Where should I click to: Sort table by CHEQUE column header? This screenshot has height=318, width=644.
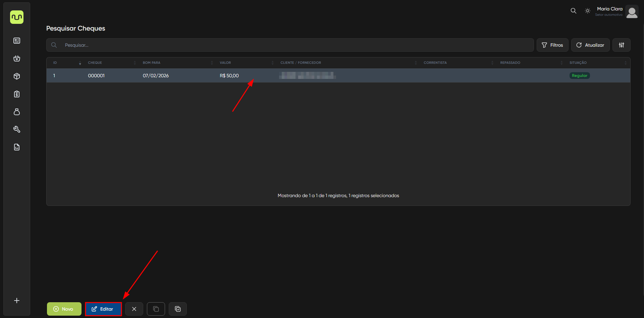pyautogui.click(x=95, y=63)
